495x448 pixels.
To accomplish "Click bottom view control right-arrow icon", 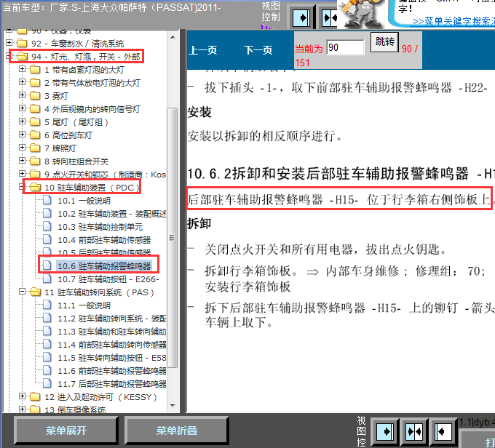I will pos(384,431).
